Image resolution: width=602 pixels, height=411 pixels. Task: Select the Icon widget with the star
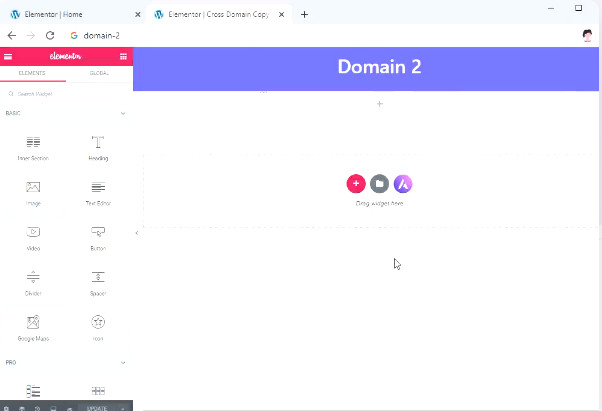coord(98,328)
